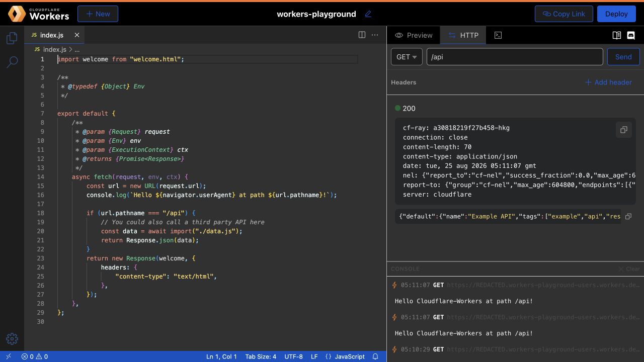644x362 pixels.
Task: Click Add header
Action: [608, 82]
